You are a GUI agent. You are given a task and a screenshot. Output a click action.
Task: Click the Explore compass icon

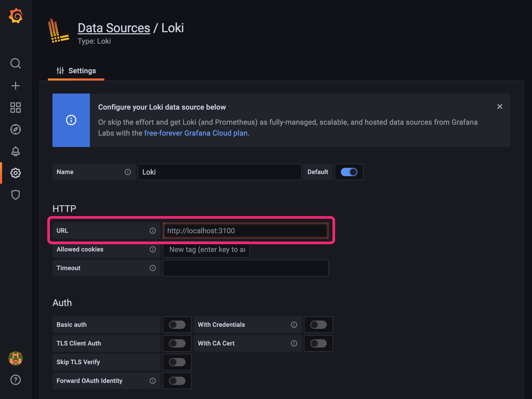pos(16,129)
